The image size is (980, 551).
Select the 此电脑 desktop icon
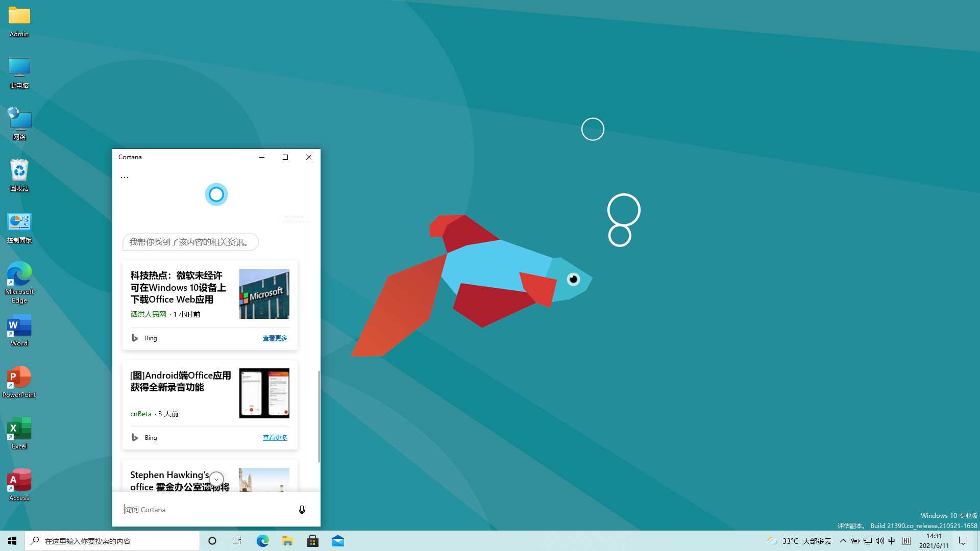(x=19, y=73)
